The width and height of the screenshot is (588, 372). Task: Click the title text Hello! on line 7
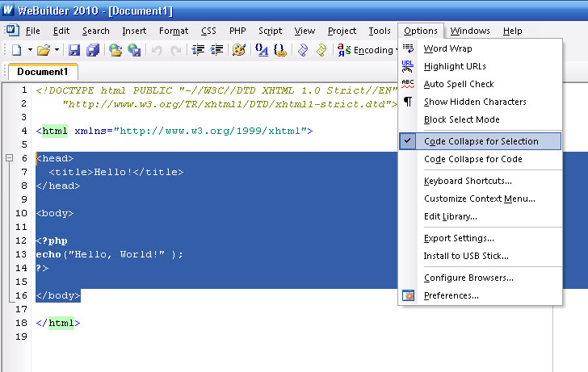pos(113,172)
